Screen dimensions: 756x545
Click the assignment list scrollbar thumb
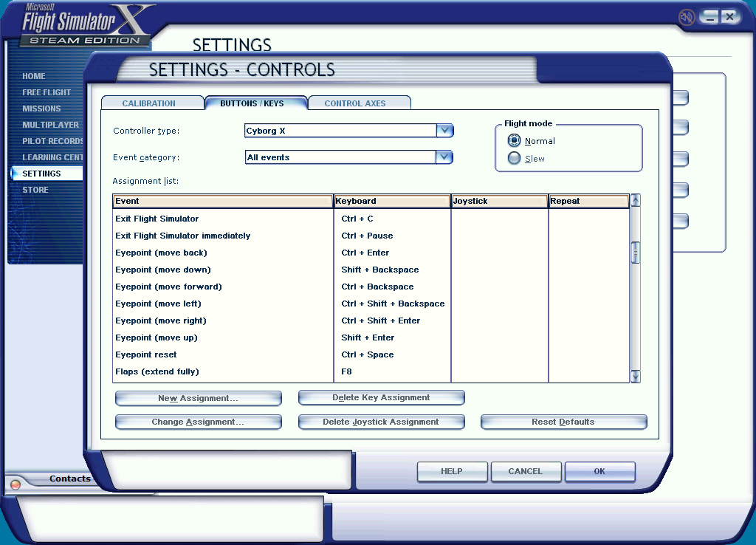[x=636, y=253]
